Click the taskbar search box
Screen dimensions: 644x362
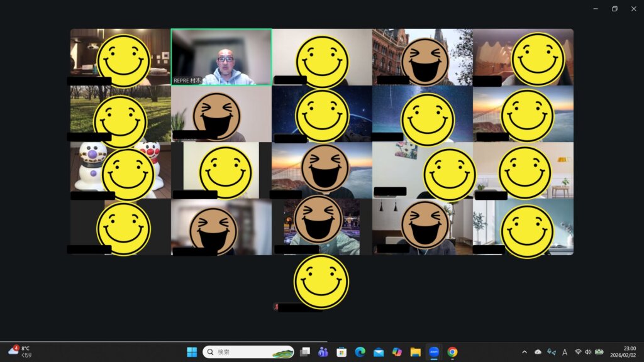pyautogui.click(x=248, y=352)
